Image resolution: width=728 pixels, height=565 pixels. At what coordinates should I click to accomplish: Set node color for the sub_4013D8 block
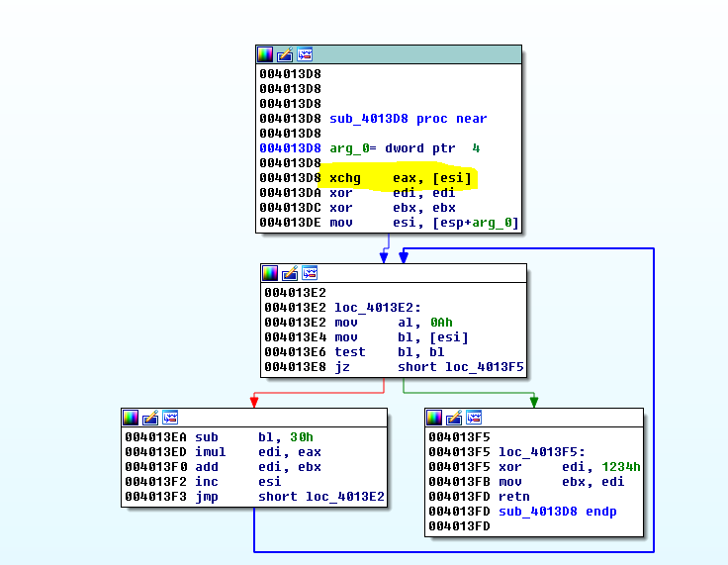(x=265, y=54)
